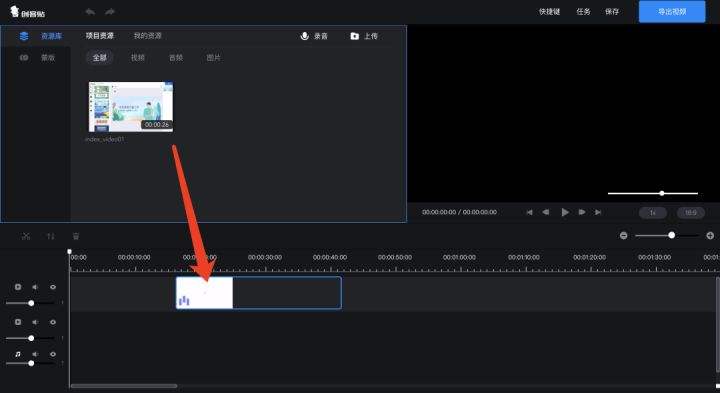Mute the second video track speaker
This screenshot has height=393, width=720.
pyautogui.click(x=35, y=322)
